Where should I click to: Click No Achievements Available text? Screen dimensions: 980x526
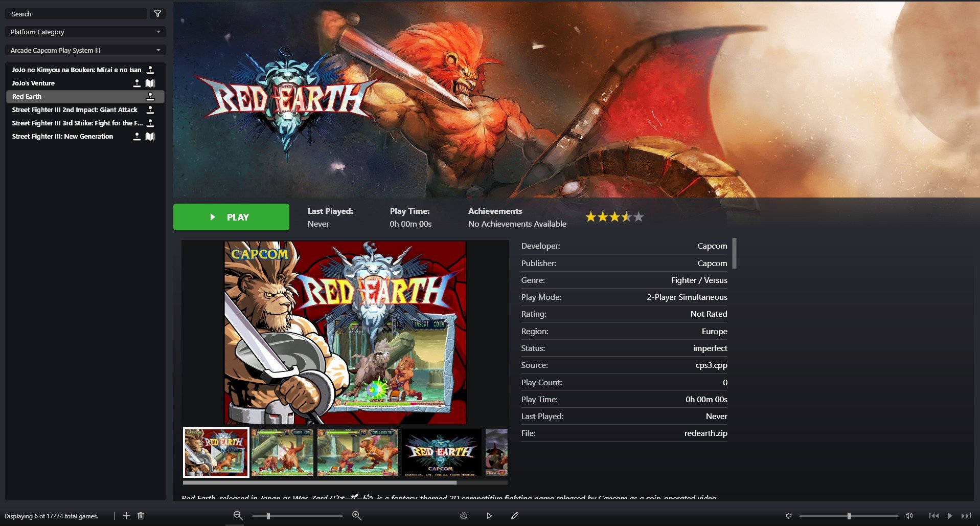517,224
